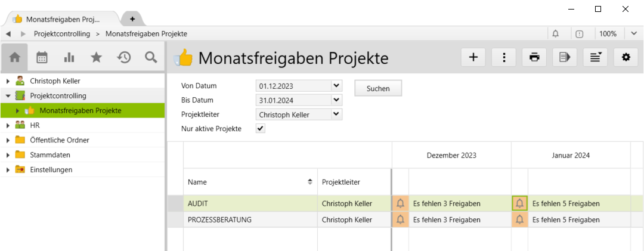644x251 pixels.
Task: Open settings with the gear icon
Action: click(626, 57)
